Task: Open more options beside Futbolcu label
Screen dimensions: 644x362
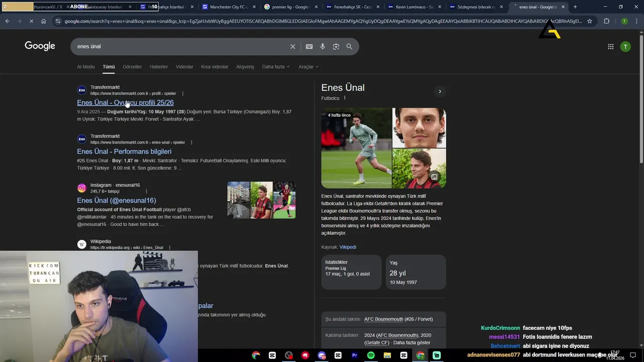Action: coord(345,98)
